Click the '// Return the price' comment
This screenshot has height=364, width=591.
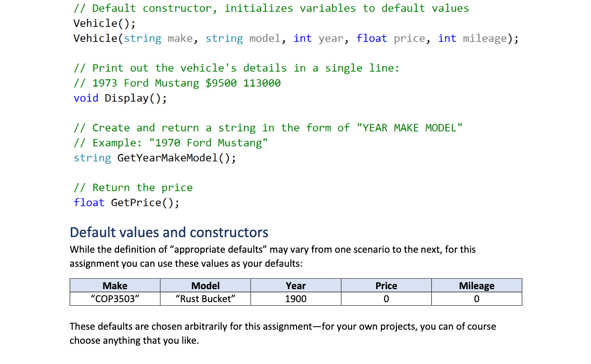point(133,188)
